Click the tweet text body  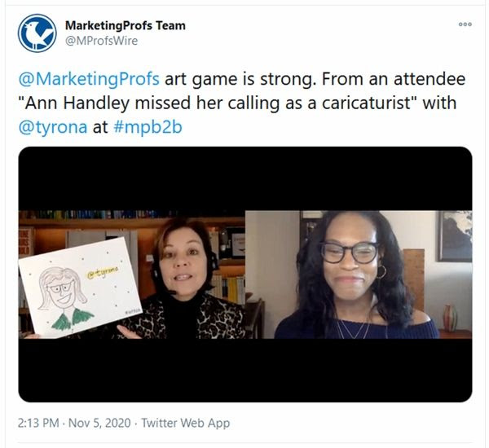click(242, 103)
